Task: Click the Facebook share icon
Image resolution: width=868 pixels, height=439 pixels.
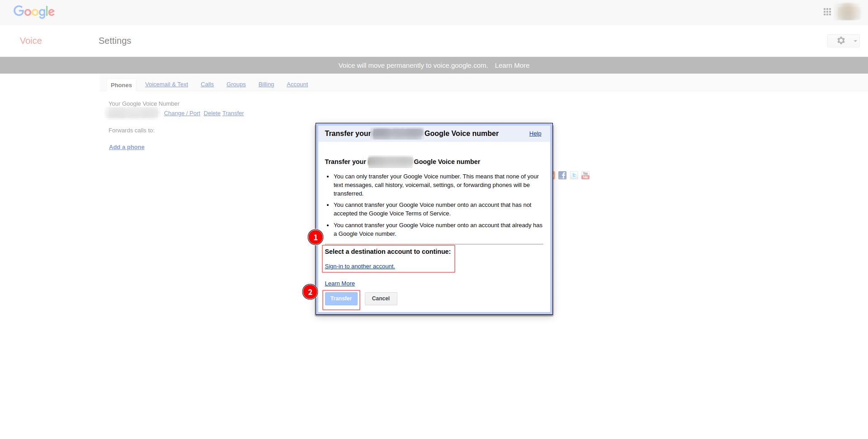Action: 562,175
